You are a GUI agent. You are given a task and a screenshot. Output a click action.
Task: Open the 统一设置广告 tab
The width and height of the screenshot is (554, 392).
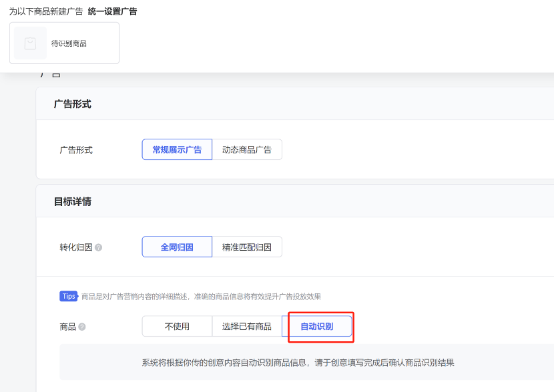(112, 11)
